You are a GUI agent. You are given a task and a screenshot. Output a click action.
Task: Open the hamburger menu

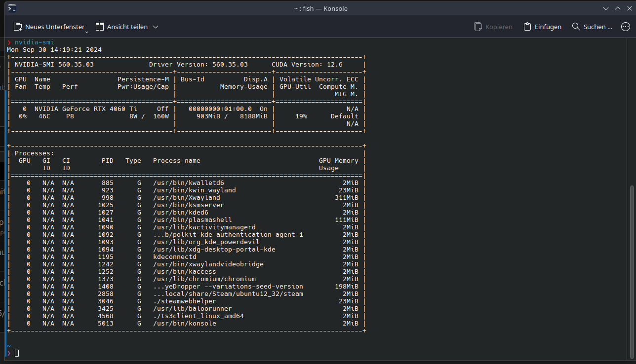625,27
